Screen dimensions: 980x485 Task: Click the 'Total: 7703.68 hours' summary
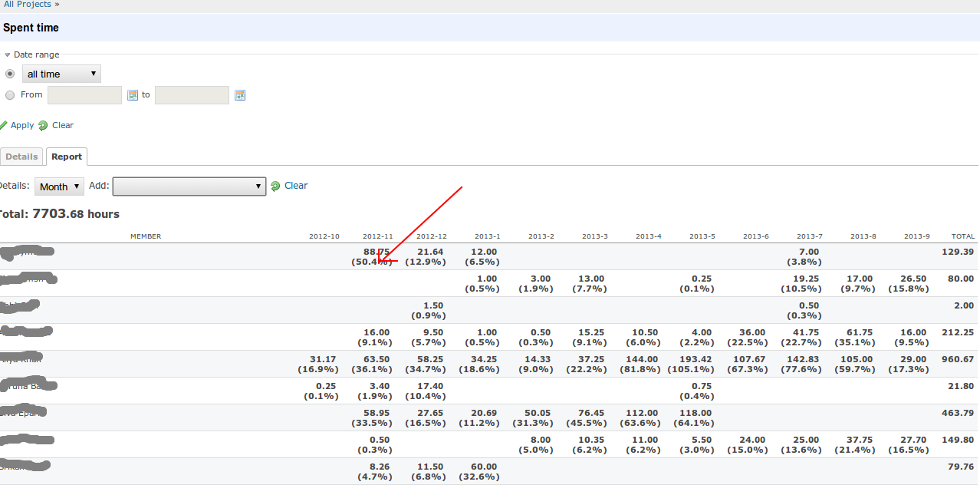point(59,214)
